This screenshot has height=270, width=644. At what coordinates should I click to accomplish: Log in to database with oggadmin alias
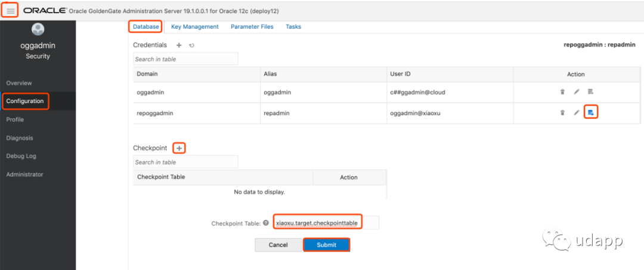pyautogui.click(x=590, y=92)
